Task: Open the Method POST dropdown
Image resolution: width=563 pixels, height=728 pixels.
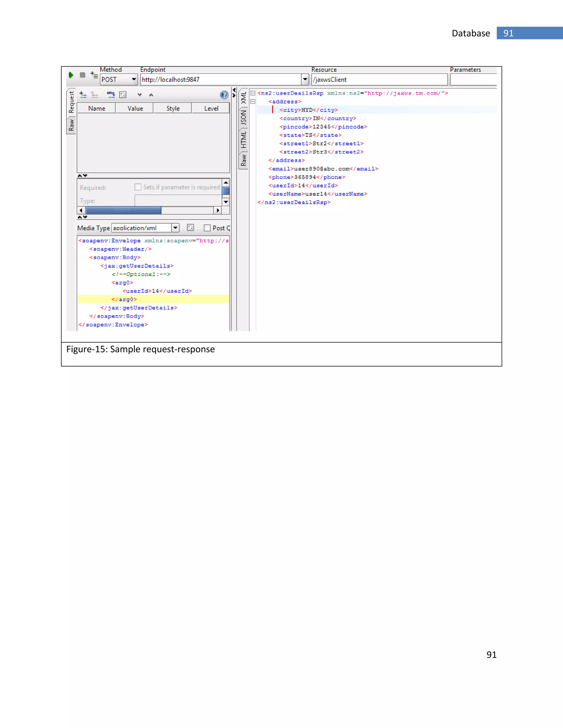Action: tap(134, 79)
